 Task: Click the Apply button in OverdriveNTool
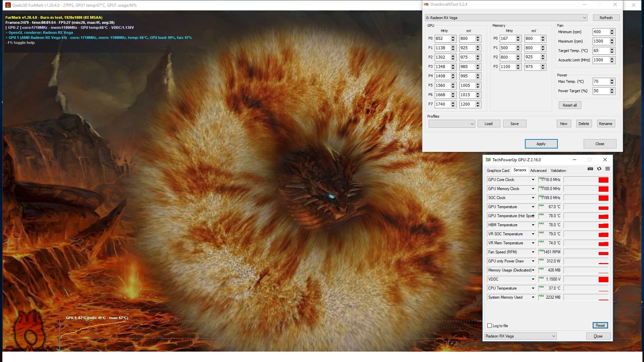coord(541,144)
